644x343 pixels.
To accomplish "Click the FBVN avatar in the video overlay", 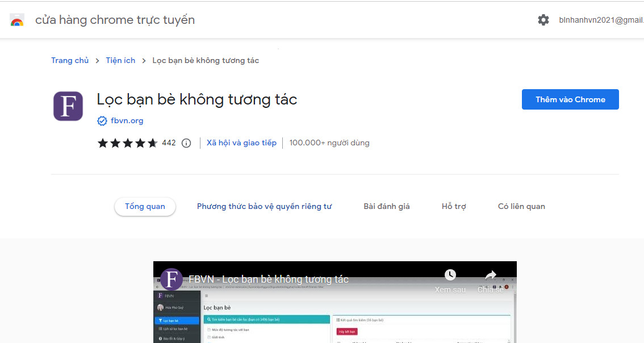I will [172, 278].
